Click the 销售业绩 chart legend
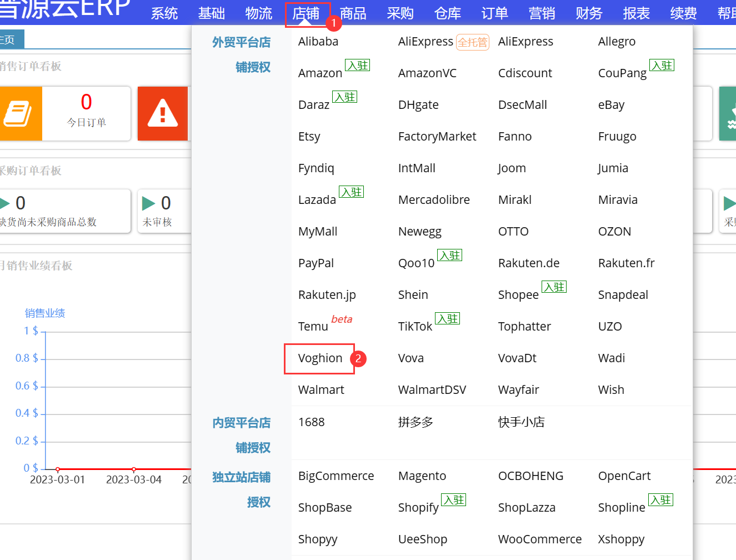 [x=45, y=313]
